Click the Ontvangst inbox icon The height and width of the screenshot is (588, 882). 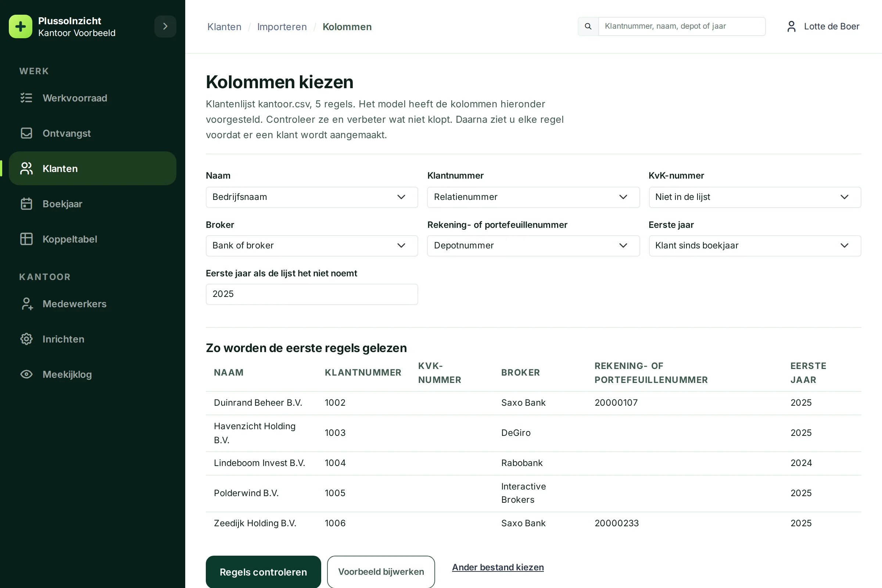(x=26, y=133)
